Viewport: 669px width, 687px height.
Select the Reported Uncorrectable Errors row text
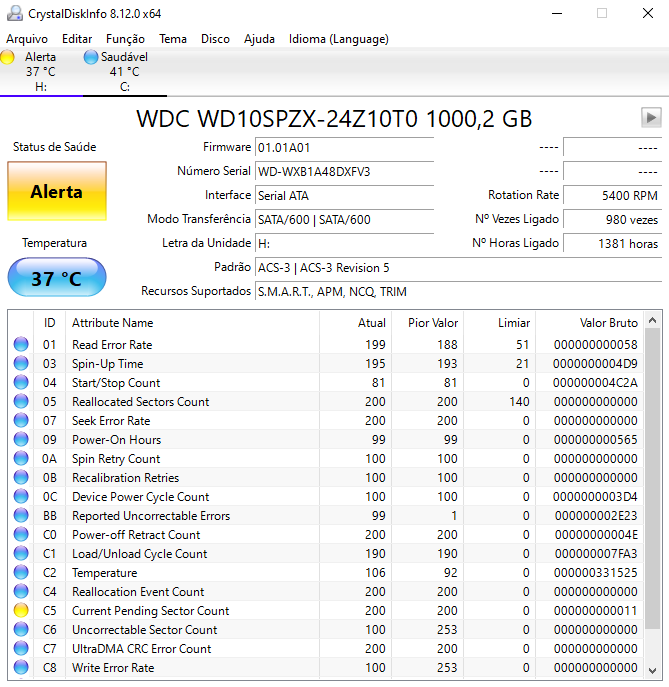tap(151, 515)
